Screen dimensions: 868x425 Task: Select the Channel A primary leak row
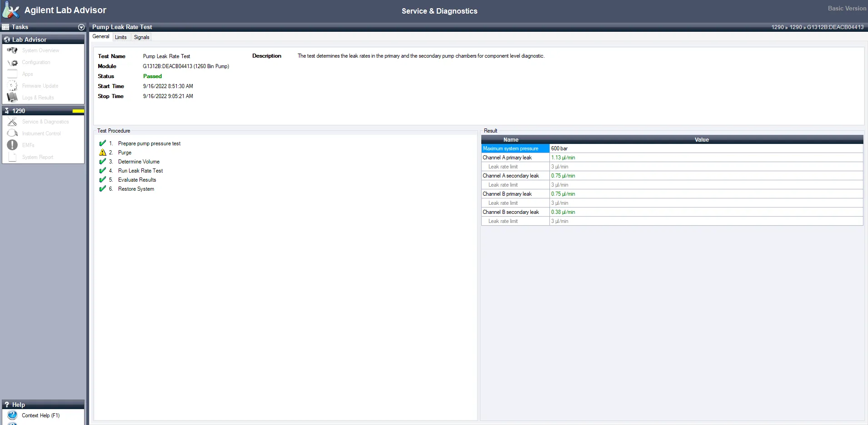[x=672, y=158]
